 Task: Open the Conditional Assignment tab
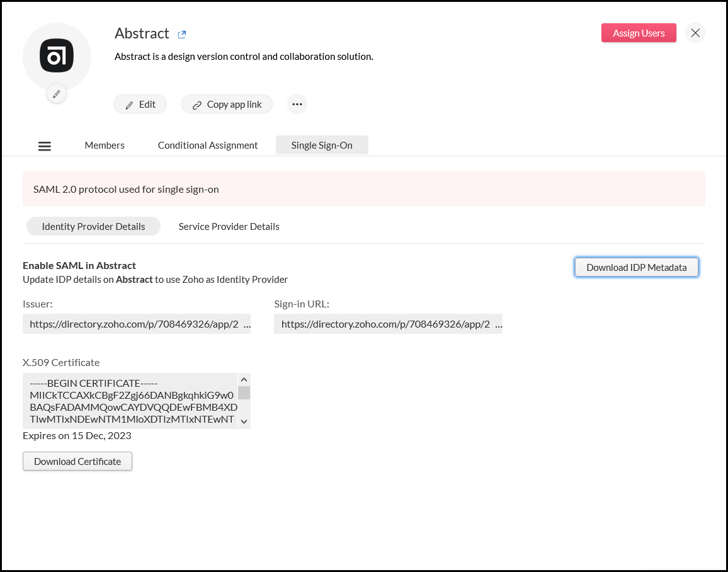[207, 145]
